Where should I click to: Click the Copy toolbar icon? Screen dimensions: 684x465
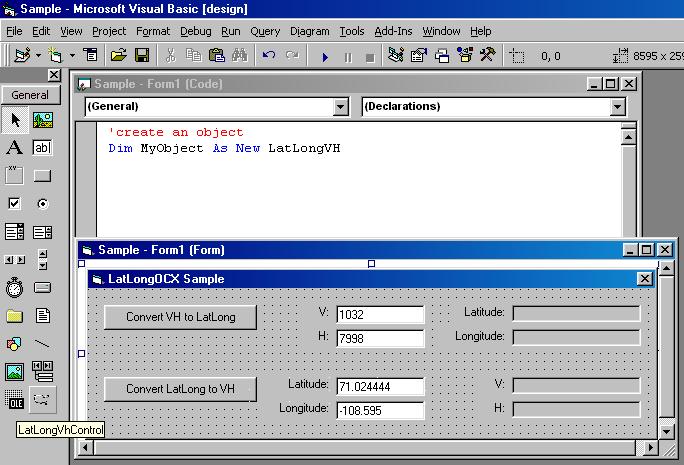194,55
